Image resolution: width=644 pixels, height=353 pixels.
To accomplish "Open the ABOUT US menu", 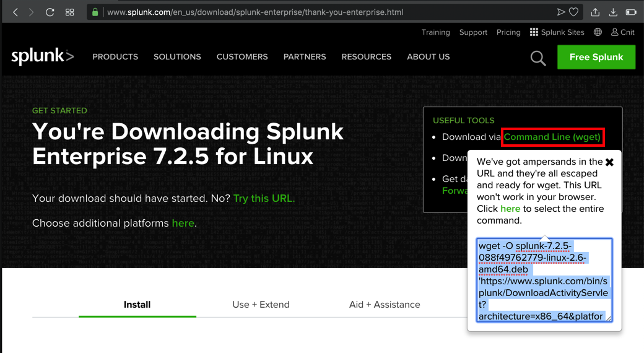I will pyautogui.click(x=429, y=57).
